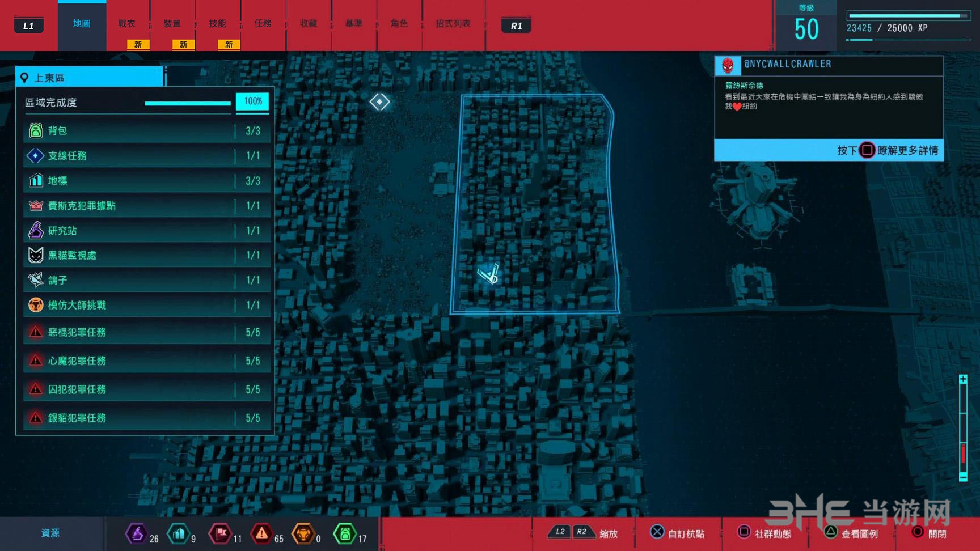Open the 招式列表 tab
This screenshot has height=551, width=980.
point(453,23)
